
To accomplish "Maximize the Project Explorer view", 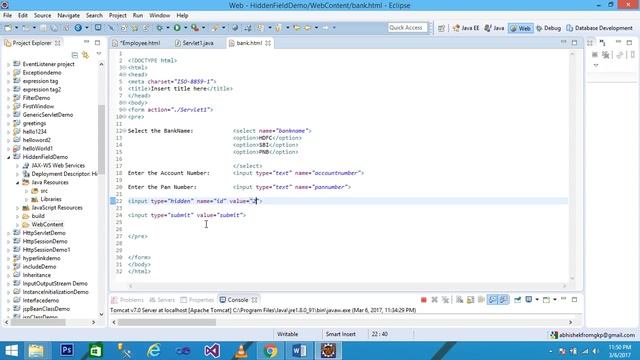I will click(97, 42).
